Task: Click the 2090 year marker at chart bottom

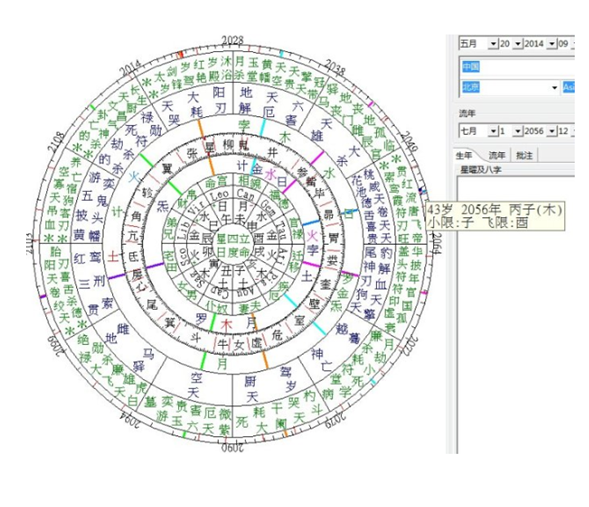Action: click(x=233, y=448)
